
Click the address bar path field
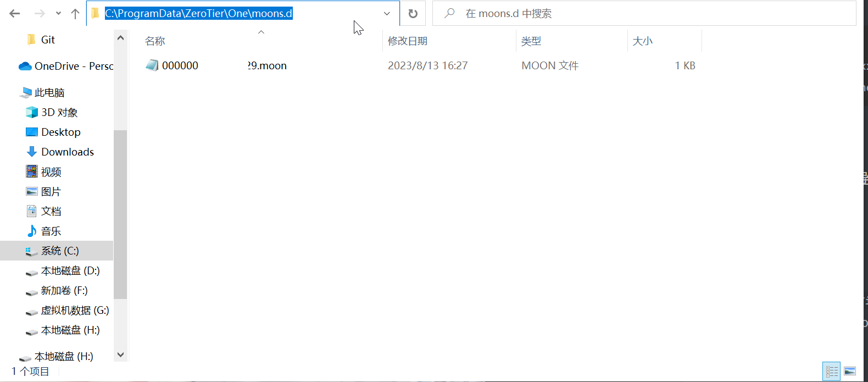(x=243, y=14)
